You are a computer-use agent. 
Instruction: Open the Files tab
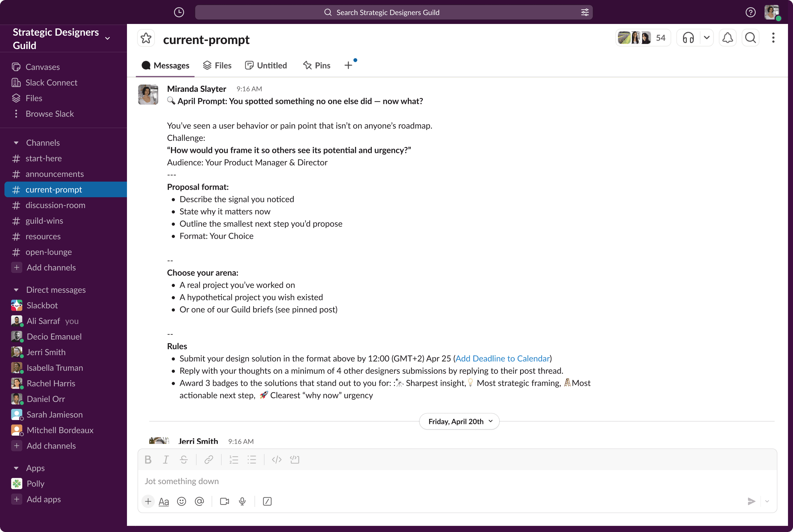pos(217,65)
